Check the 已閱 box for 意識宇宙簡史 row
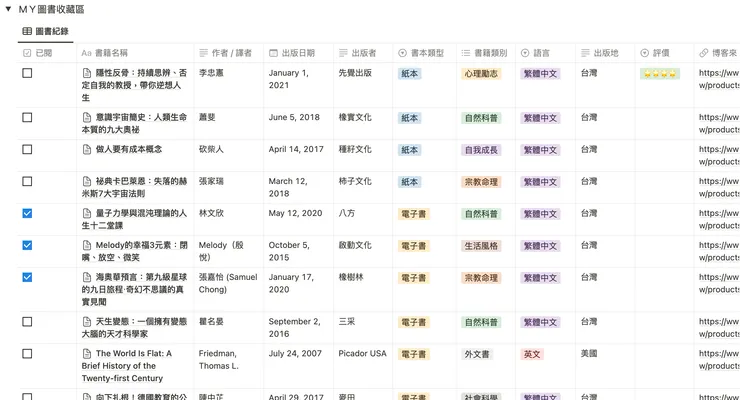Viewport: 740px width, 400px height. pos(27,117)
